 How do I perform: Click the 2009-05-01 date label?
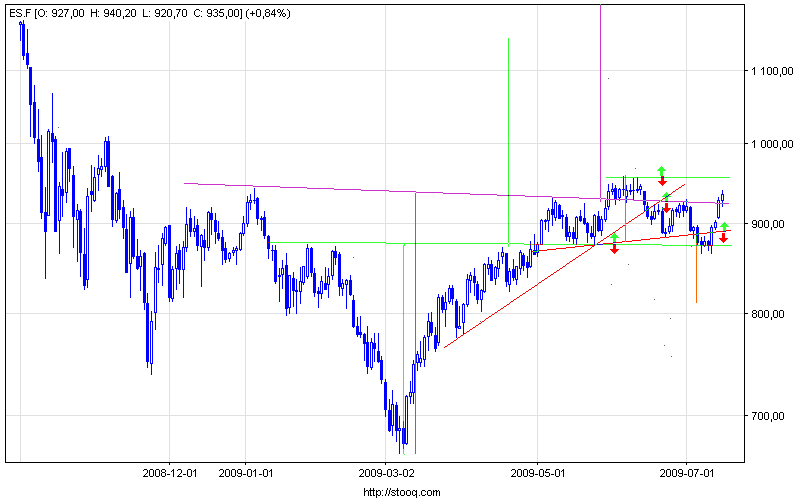coord(538,473)
